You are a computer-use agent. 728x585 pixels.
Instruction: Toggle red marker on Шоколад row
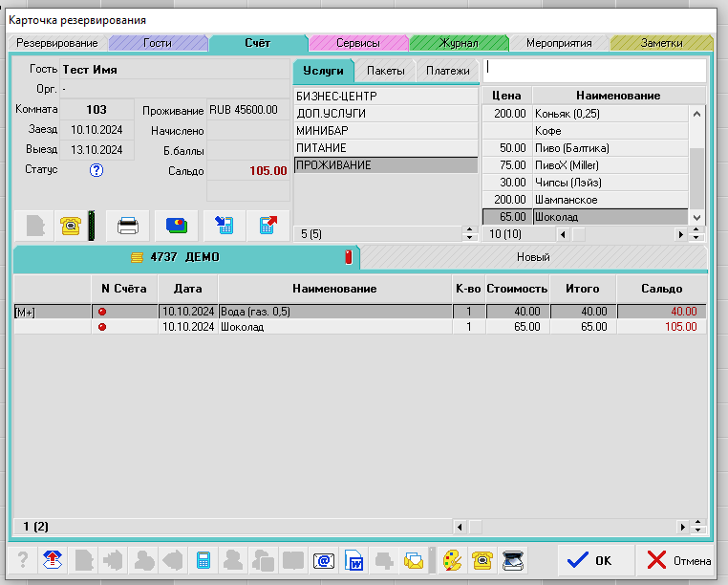102,327
